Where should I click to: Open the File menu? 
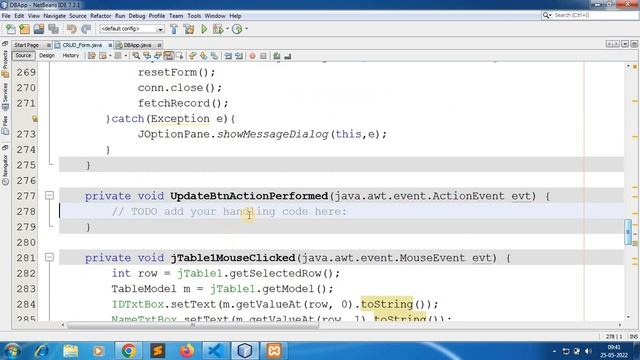(x=6, y=16)
